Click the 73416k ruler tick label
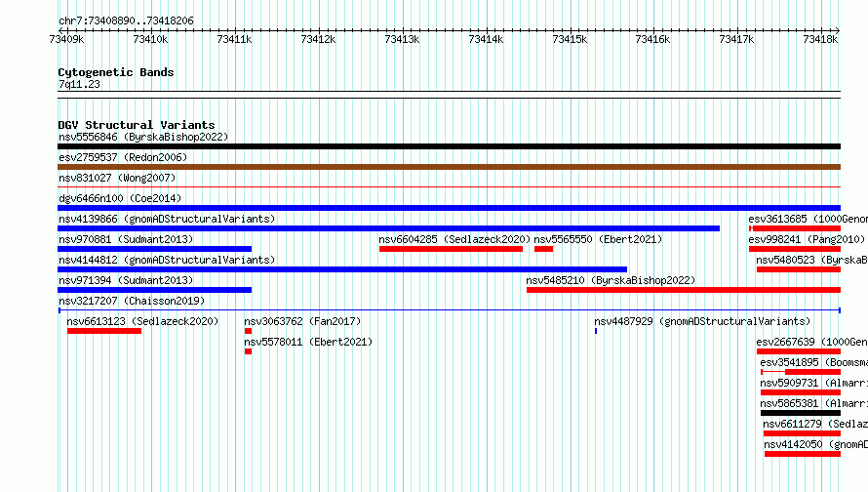This screenshot has height=492, width=868. coord(652,39)
